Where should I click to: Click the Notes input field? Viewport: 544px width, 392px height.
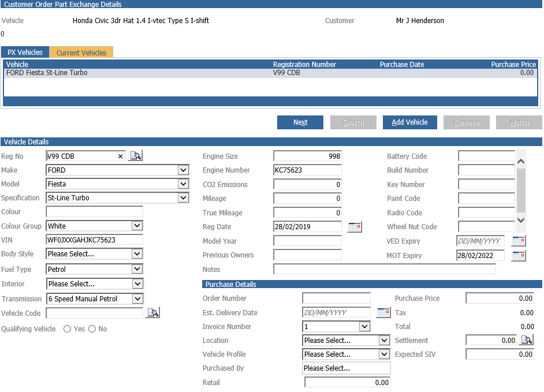385,269
